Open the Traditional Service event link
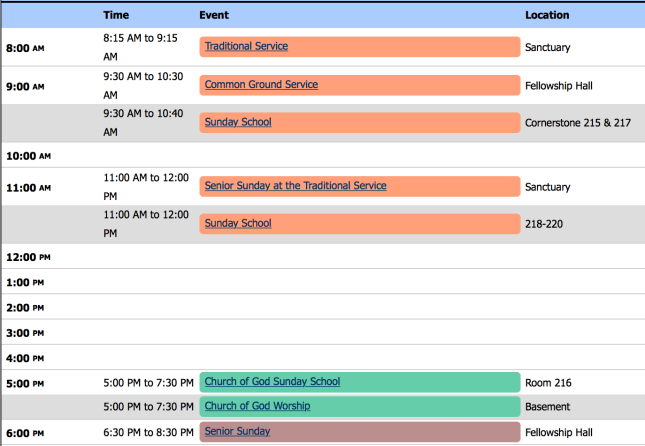645x446 pixels. click(x=246, y=47)
